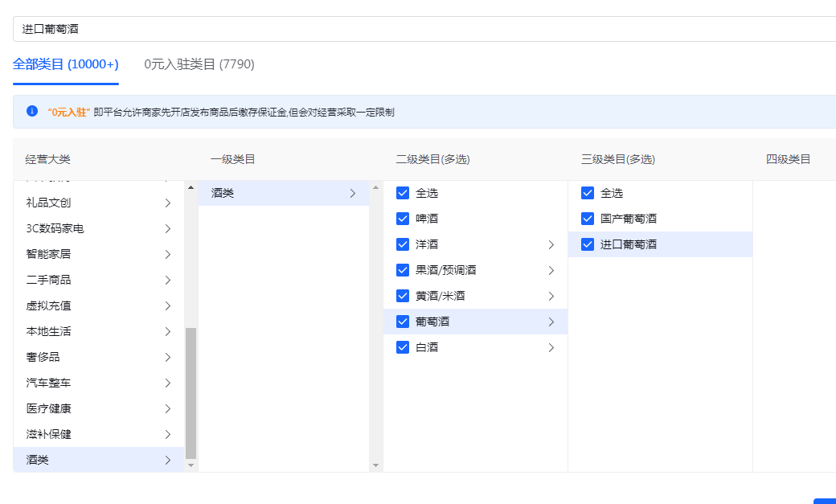Deselect the 进口葡萄酒 checkbox
836x504 pixels.
pos(588,244)
